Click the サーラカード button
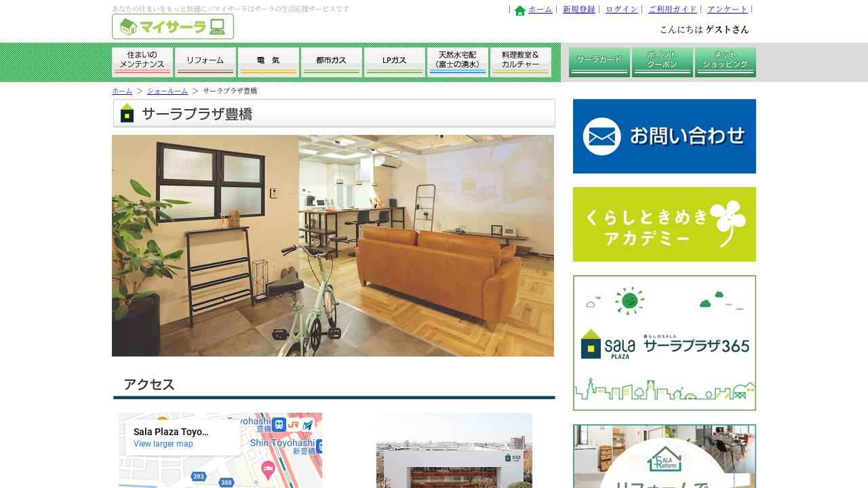This screenshot has width=868, height=488. click(599, 62)
